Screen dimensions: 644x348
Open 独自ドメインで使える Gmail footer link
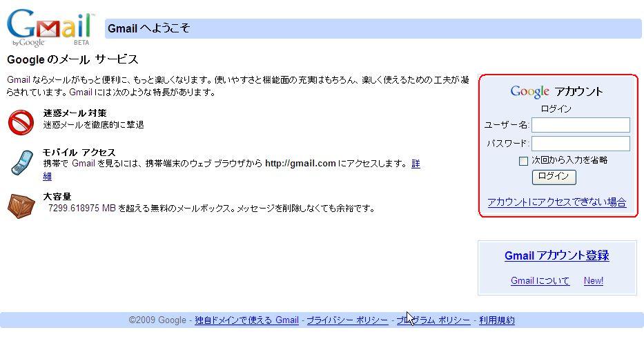(x=246, y=320)
